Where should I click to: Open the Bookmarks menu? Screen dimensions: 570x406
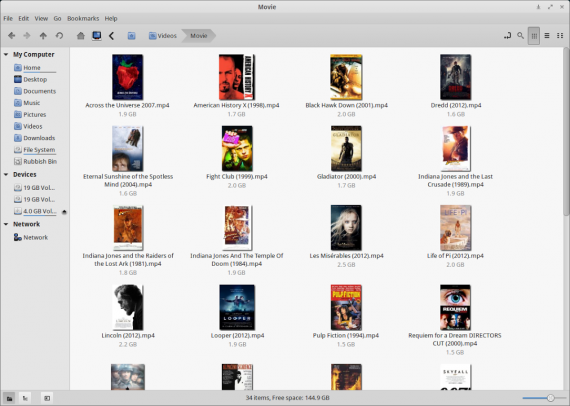[x=83, y=19]
